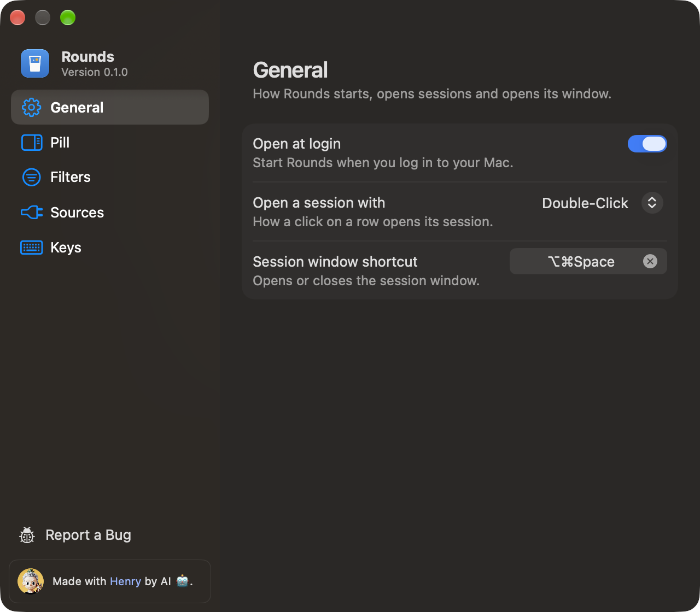Clear the session window shortcut

(650, 261)
